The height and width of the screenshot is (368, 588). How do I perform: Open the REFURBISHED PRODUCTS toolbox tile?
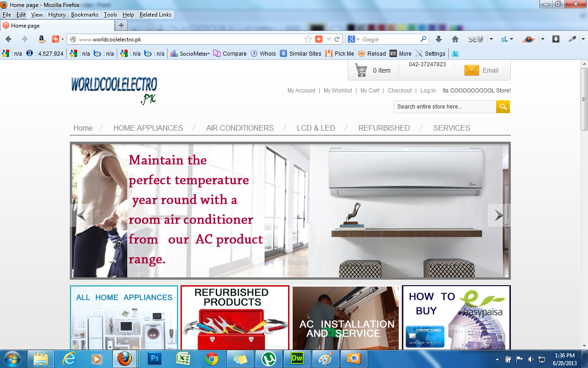(x=235, y=317)
